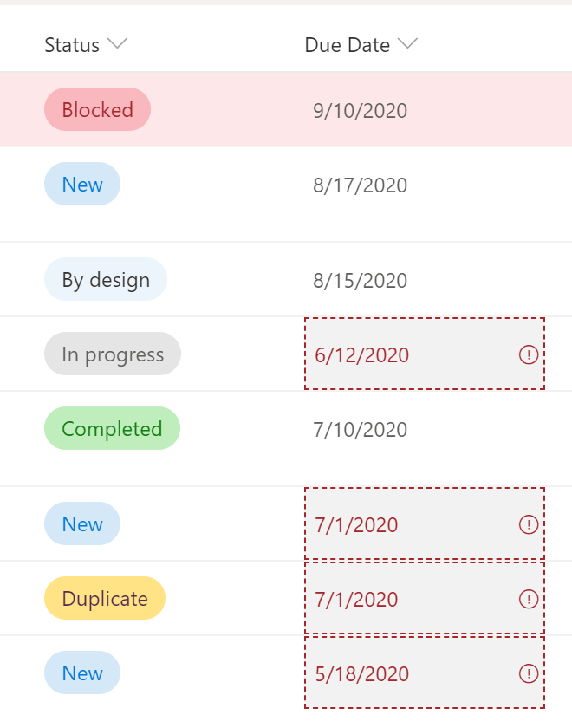Click the overdue 6/12/2020 date text

click(x=361, y=355)
